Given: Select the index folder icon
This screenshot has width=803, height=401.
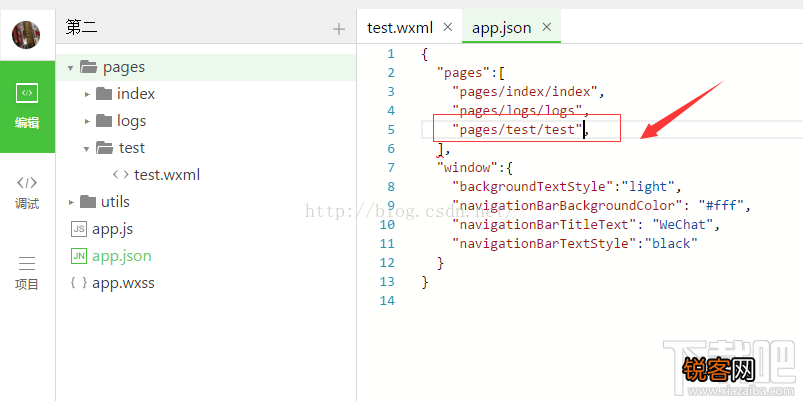Looking at the screenshot, I should 104,93.
